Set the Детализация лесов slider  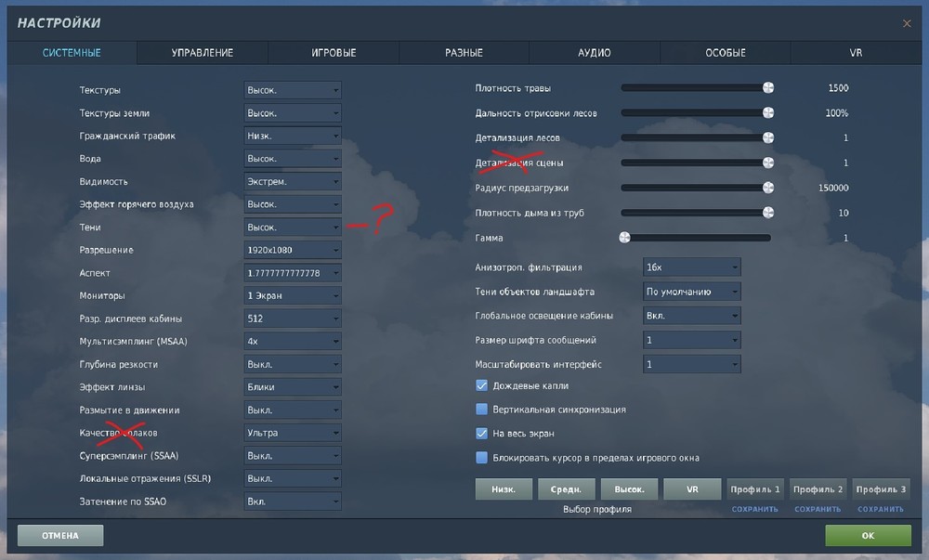click(697, 137)
